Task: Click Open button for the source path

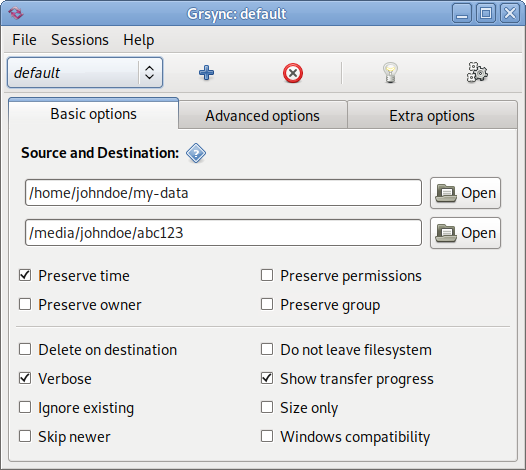Action: (465, 193)
